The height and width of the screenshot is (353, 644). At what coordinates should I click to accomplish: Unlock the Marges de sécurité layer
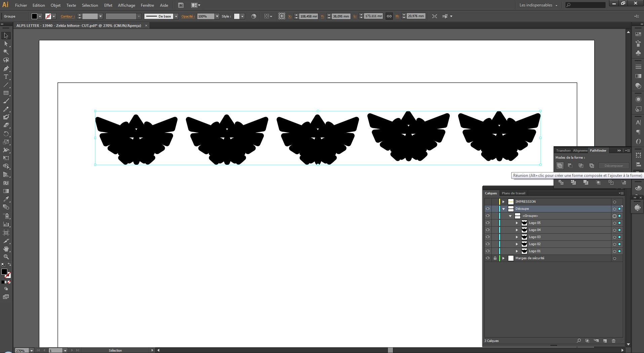pos(495,258)
